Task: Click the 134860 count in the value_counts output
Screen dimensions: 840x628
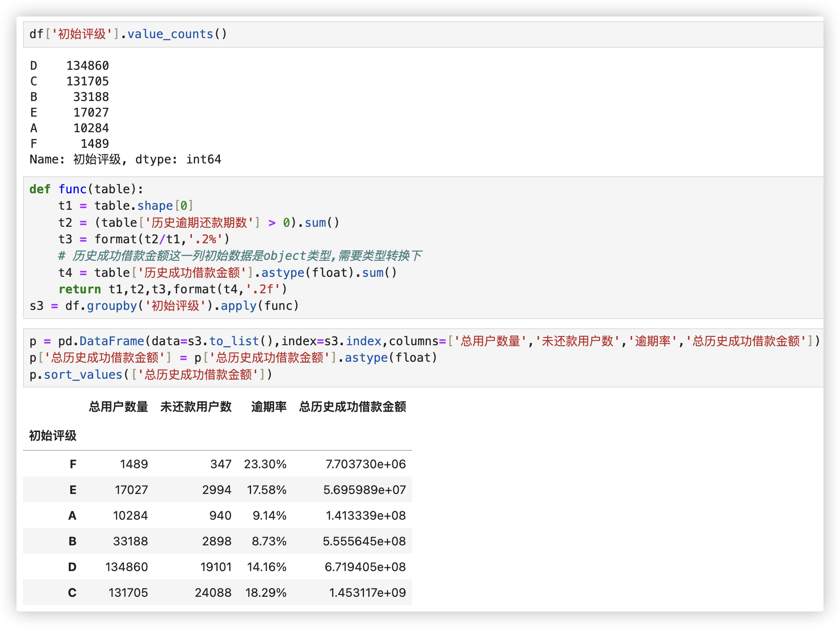Action: [87, 66]
